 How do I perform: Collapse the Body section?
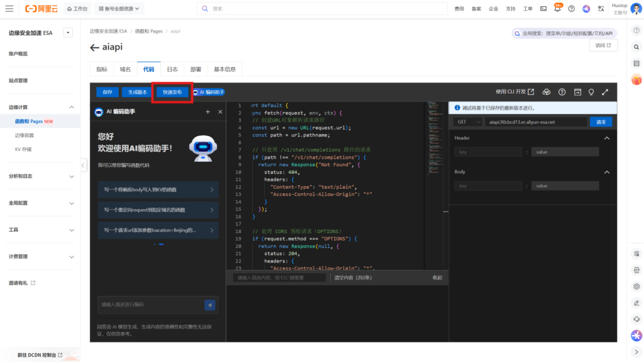point(607,172)
